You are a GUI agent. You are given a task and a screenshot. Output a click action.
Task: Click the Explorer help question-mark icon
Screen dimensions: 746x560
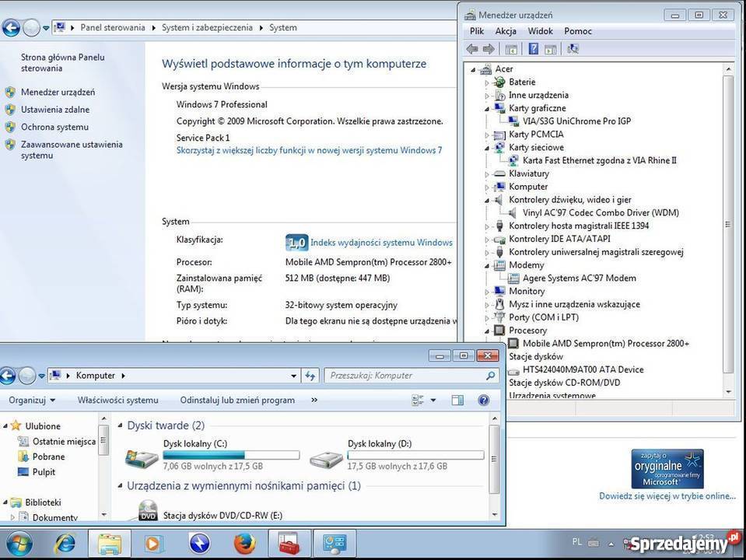(483, 400)
